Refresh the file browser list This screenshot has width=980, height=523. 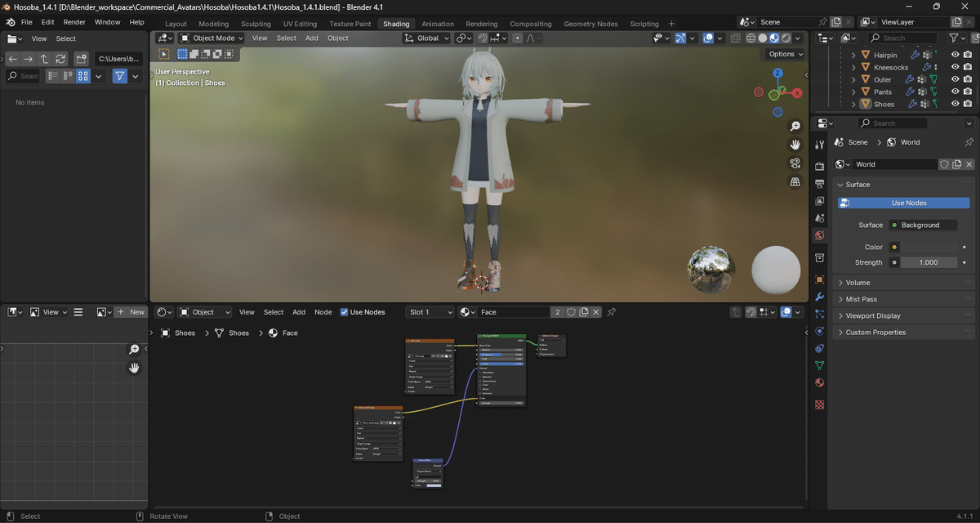(60, 59)
